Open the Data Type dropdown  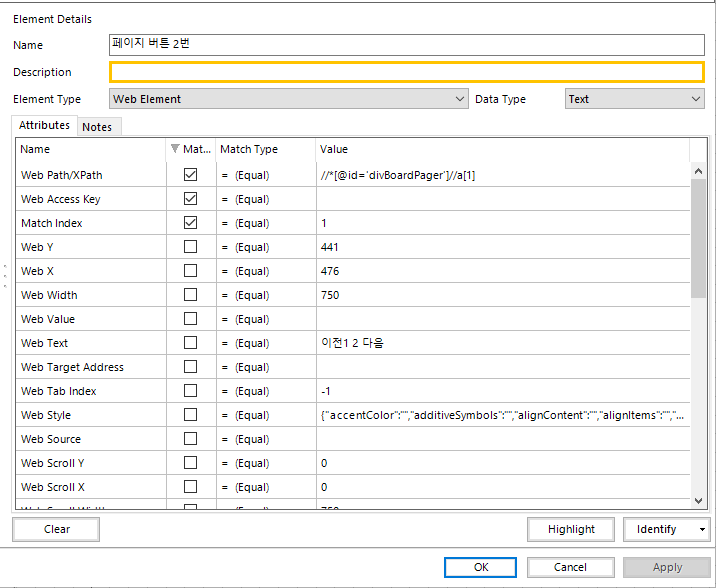[x=696, y=99]
